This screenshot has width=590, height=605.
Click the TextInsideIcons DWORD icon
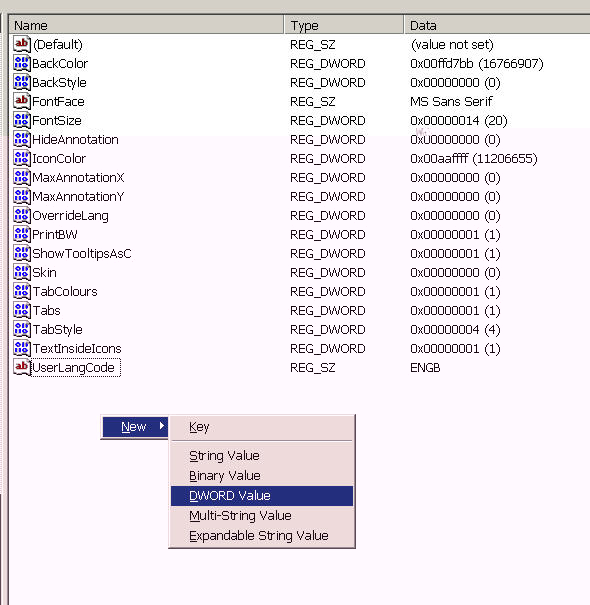[22, 348]
